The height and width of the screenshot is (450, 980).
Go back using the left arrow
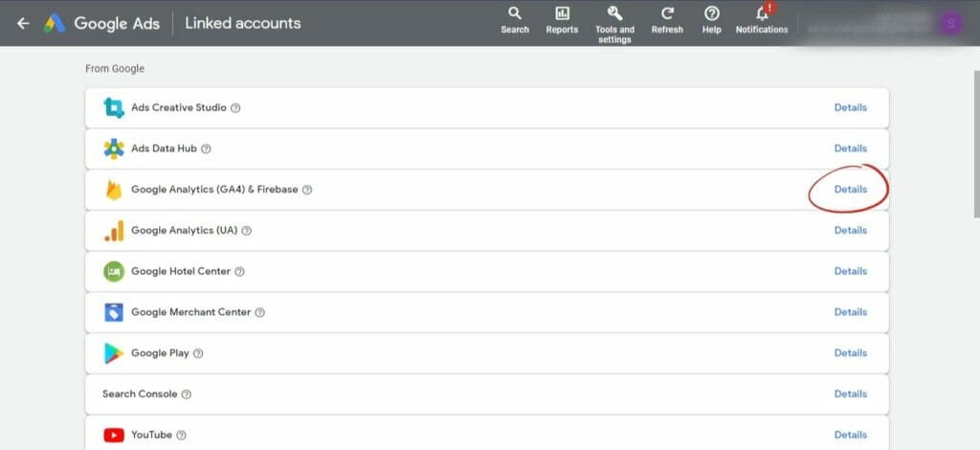(23, 23)
